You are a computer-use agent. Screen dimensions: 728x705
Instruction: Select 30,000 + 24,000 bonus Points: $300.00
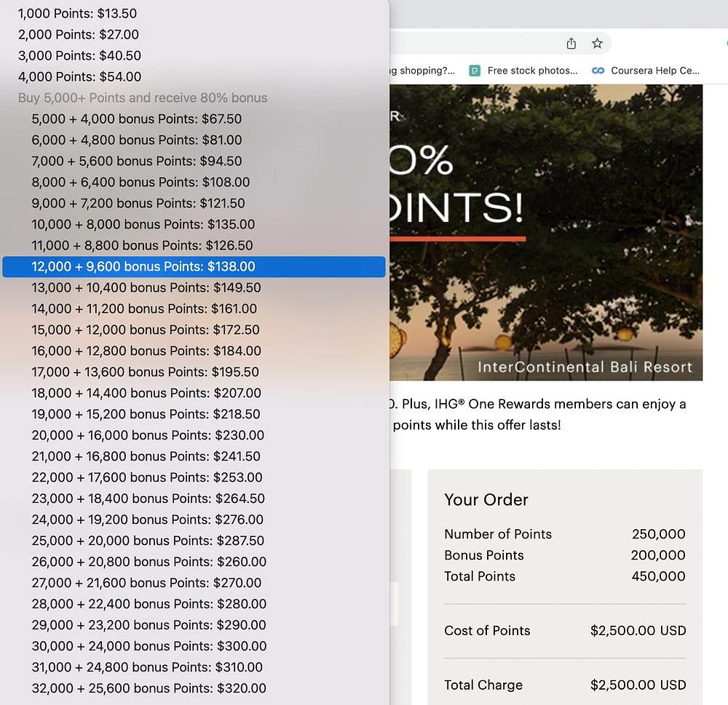194,646
